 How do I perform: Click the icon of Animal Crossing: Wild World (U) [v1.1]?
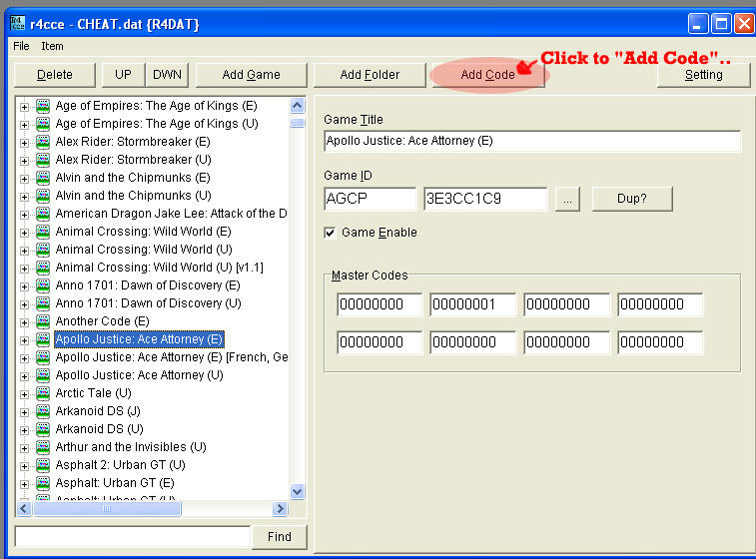(x=43, y=268)
